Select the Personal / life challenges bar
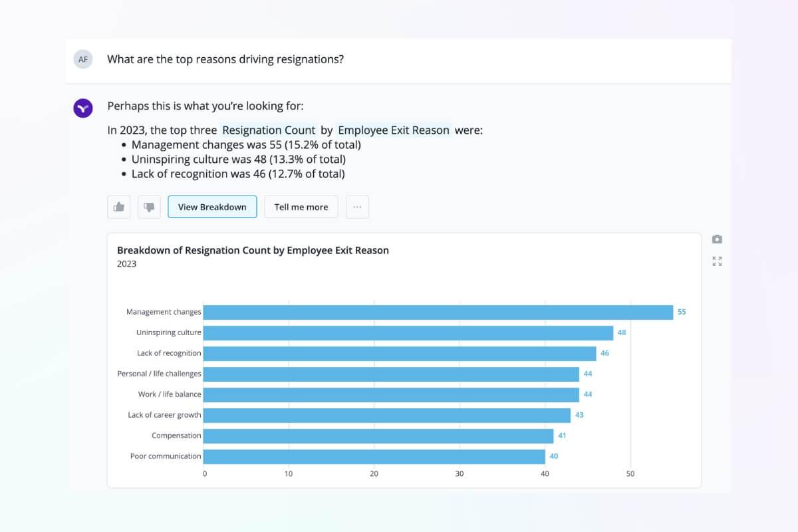This screenshot has width=798, height=532. pos(391,374)
